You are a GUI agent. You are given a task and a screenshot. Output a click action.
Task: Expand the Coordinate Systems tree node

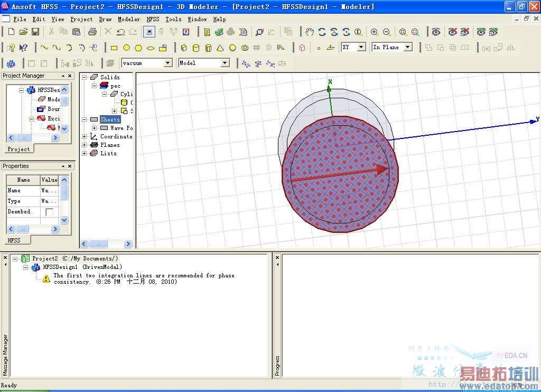coord(85,136)
